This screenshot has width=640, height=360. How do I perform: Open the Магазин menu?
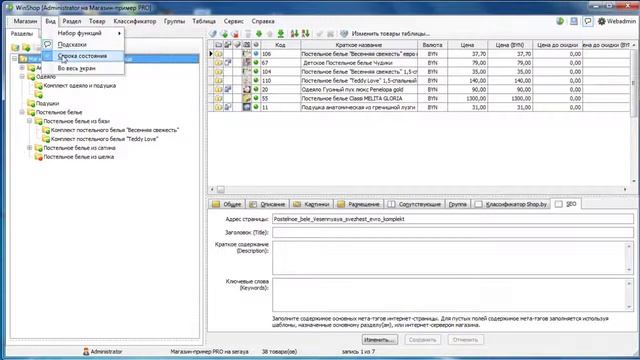[25, 21]
